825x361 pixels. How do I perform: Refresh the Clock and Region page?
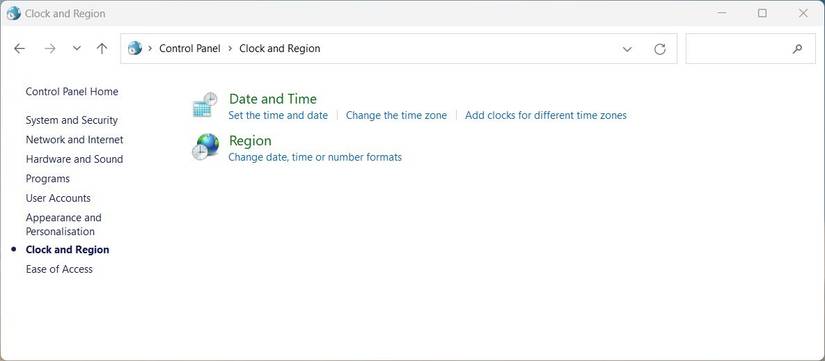(x=660, y=49)
